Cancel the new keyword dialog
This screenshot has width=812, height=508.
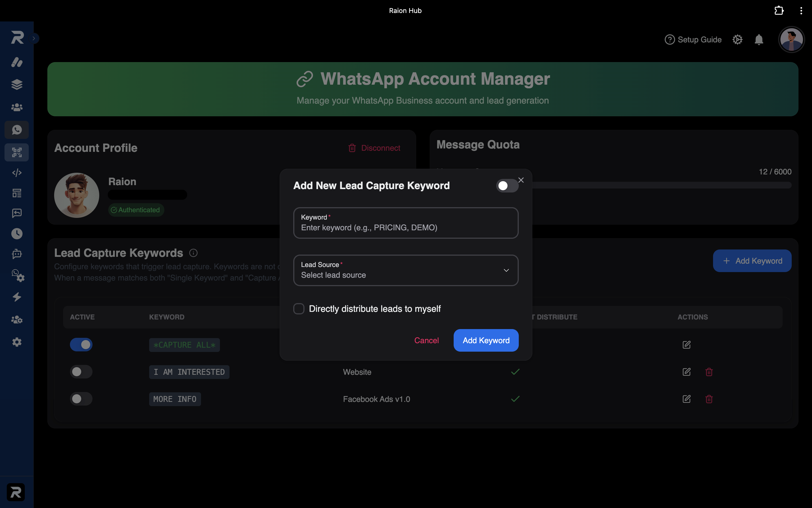[427, 340]
